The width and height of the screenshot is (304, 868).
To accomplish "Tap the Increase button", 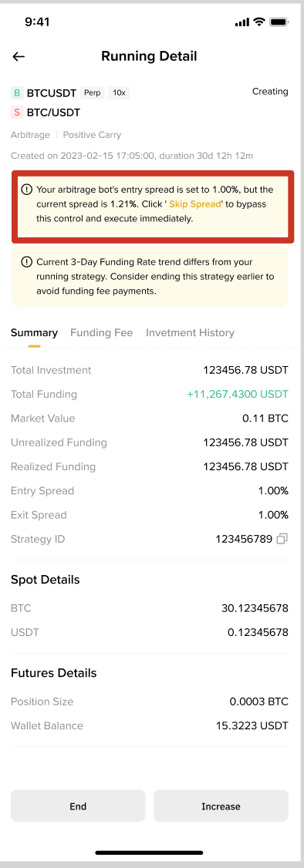I will 221,806.
